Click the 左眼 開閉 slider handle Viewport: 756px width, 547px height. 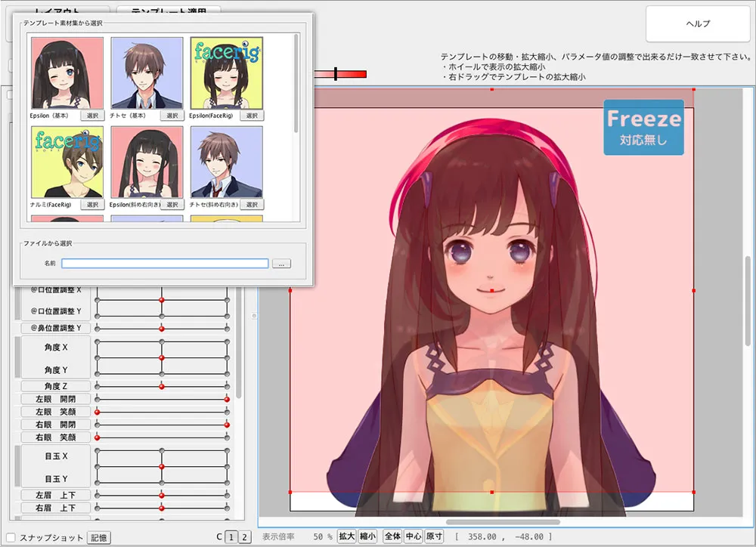227,399
